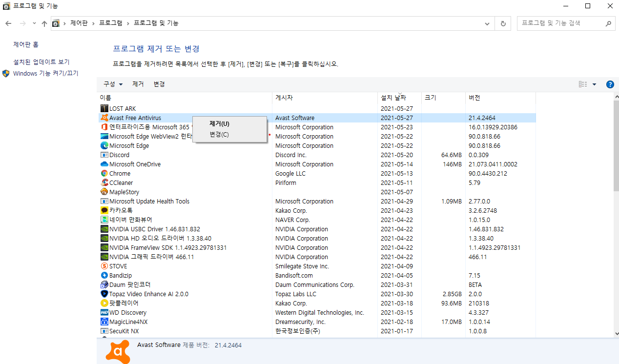Click publisher cell Google LLC
The height and width of the screenshot is (364, 619).
(290, 173)
